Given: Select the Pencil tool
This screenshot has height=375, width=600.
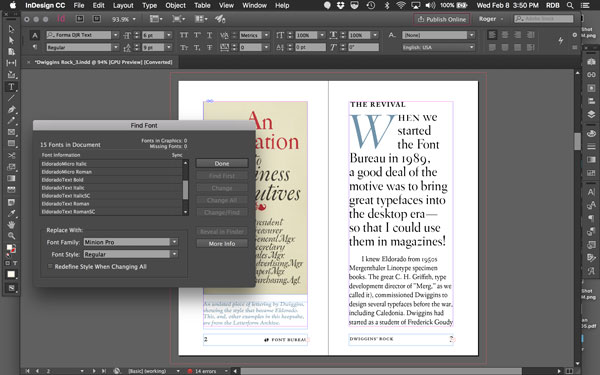Looking at the screenshot, I should pos(11,121).
